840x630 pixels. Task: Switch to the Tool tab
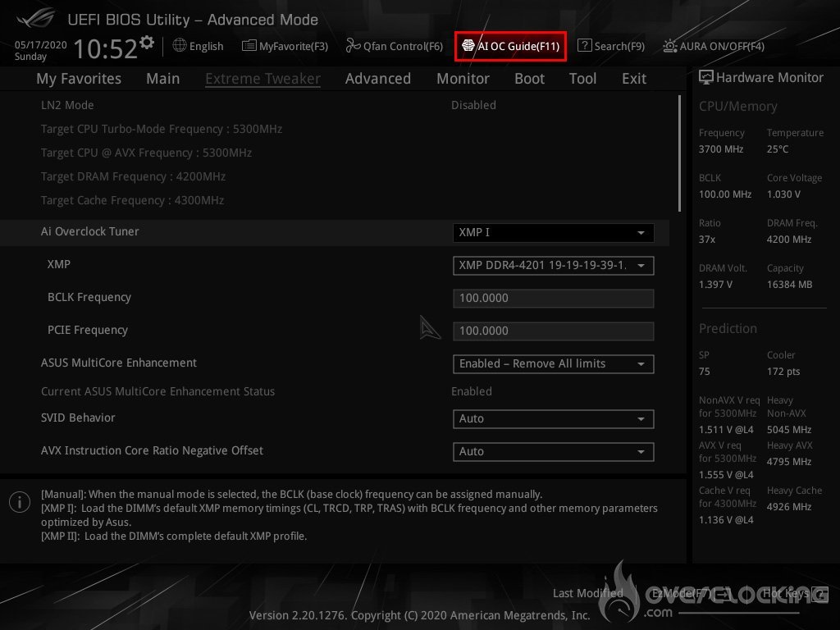[582, 79]
